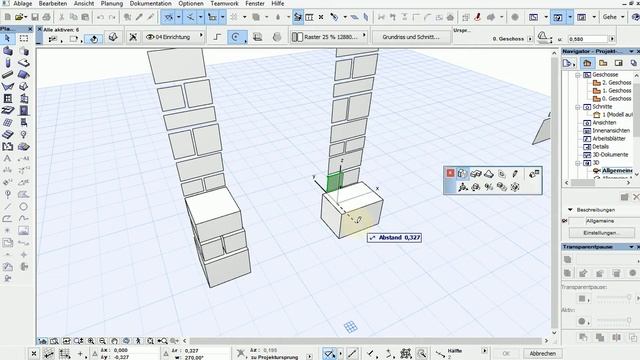Select the Line tool

pos(7,207)
